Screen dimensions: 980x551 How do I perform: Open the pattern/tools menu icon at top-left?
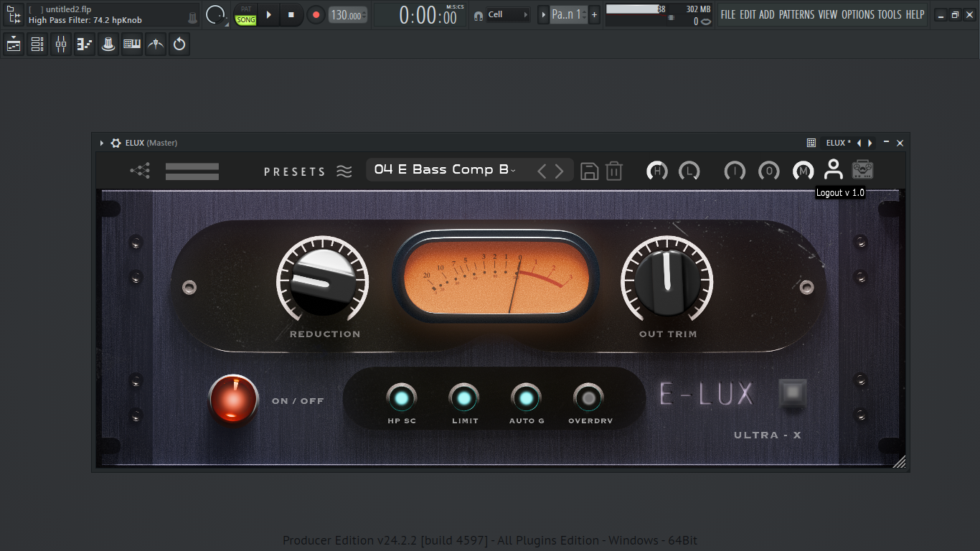14,14
